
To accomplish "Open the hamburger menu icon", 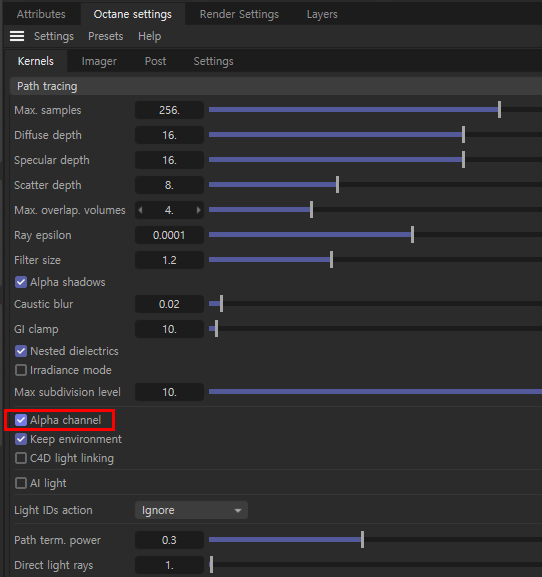I will (x=17, y=36).
